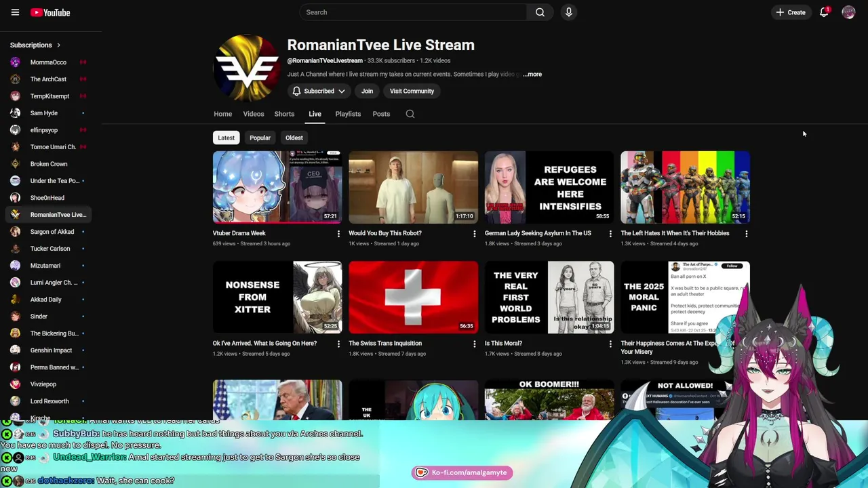This screenshot has height=488, width=868.
Task: Open the hamburger guide menu
Action: 15,12
